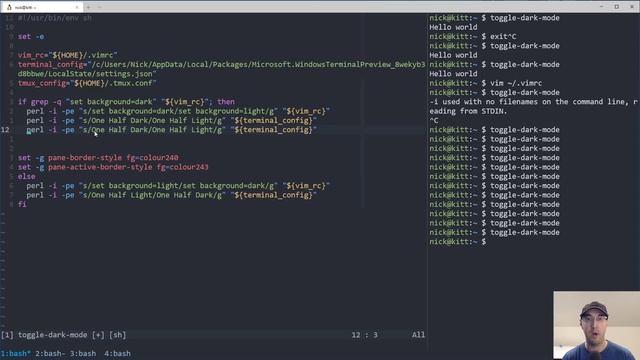Click the vim ~/.vimrc command in the right pane
The width and height of the screenshot is (640, 360).
pyautogui.click(x=516, y=83)
